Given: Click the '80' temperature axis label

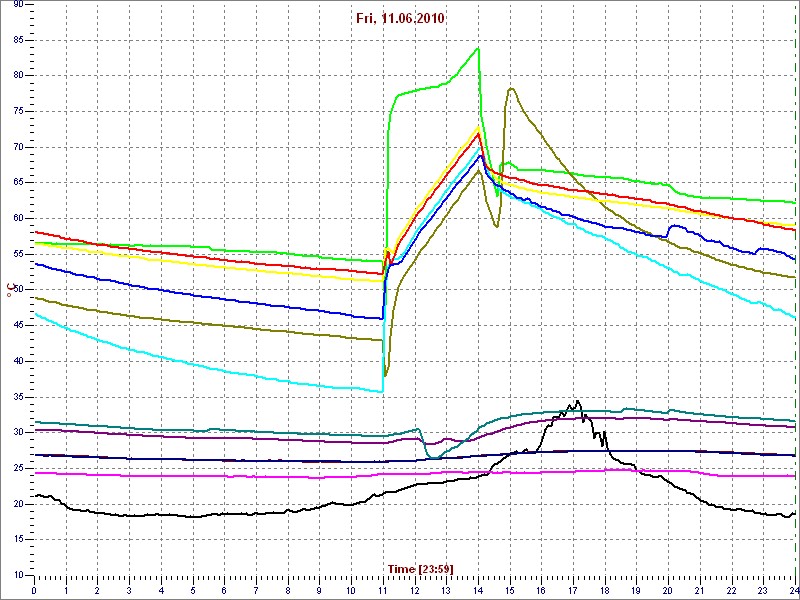Looking at the screenshot, I should (17, 76).
